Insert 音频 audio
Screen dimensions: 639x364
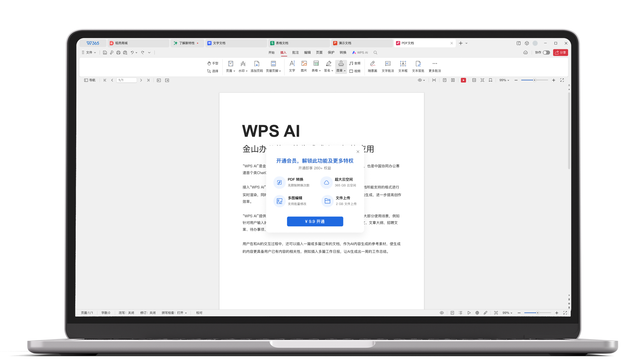[x=355, y=63]
